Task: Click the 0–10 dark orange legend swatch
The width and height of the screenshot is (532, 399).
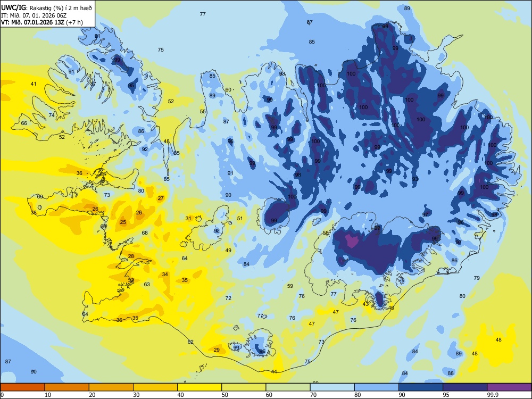Action: pyautogui.click(x=22, y=387)
